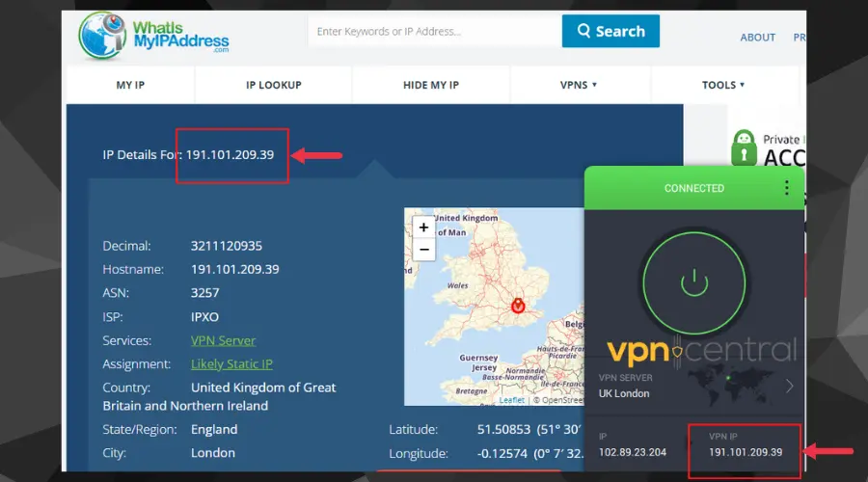Open the VPN Server services link

(x=223, y=340)
